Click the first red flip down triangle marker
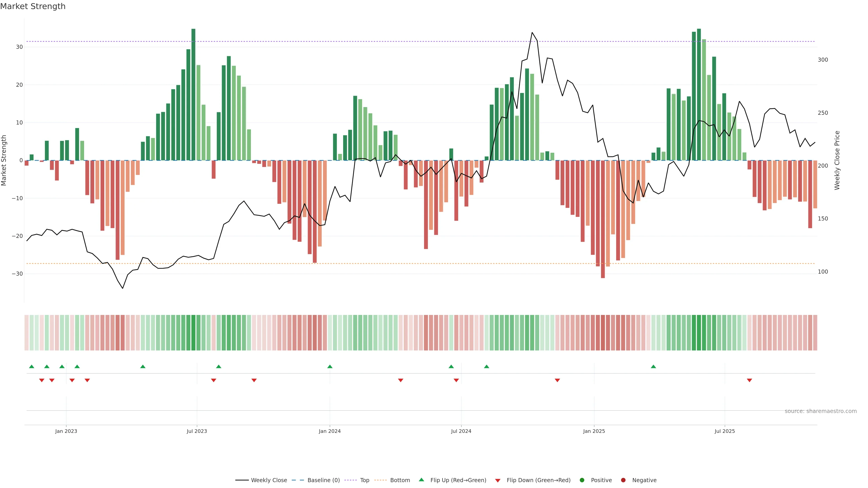The height and width of the screenshot is (488, 868). coord(42,380)
